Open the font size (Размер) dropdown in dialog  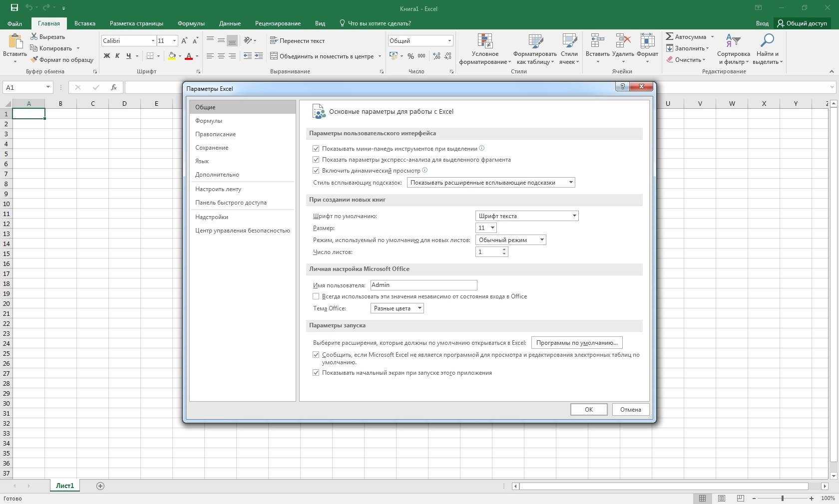(x=486, y=228)
